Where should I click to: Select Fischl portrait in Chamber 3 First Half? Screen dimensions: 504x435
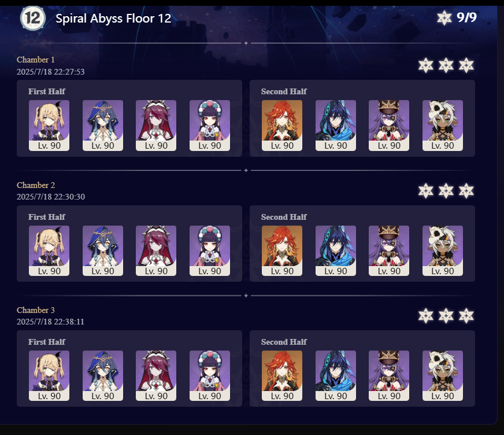(x=49, y=375)
